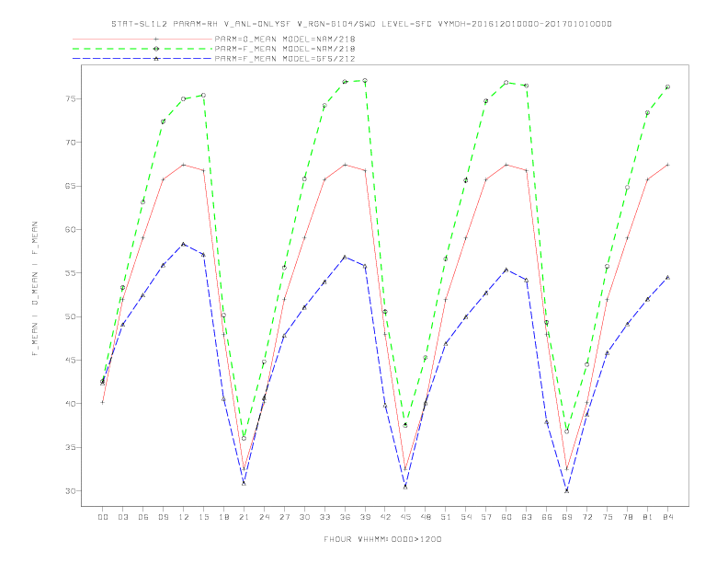The image size is (728, 563).
Task: Click x-axis forecast hour label 63
Action: point(527,517)
